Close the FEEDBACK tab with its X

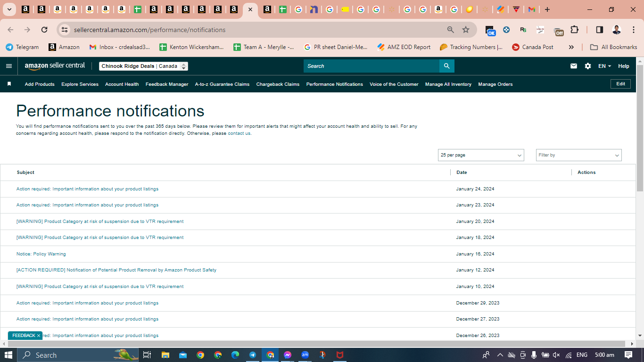pos(39,336)
